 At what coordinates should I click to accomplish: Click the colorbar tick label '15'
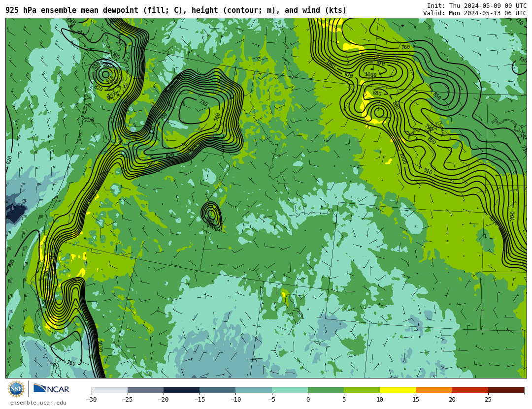[416, 400]
